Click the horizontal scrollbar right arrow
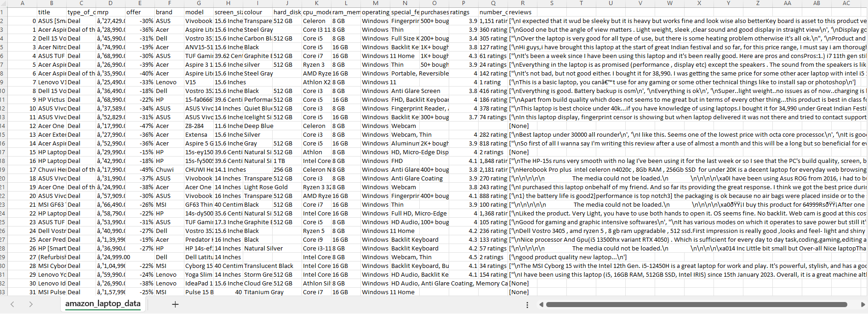868x314 pixels. [x=862, y=305]
